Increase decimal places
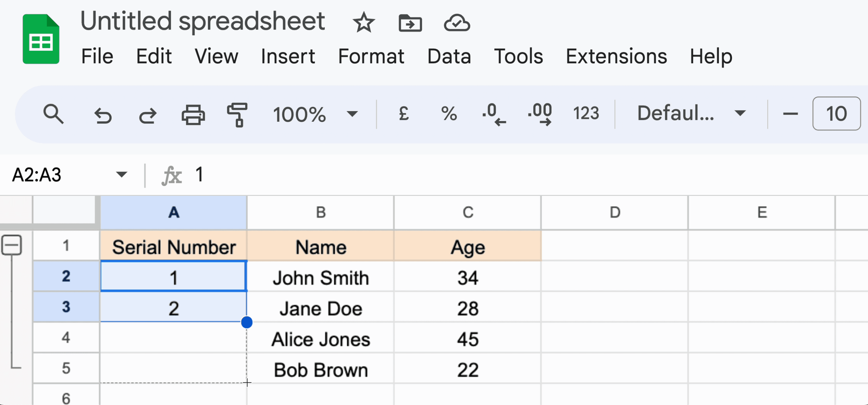This screenshot has height=405, width=868. pos(540,115)
